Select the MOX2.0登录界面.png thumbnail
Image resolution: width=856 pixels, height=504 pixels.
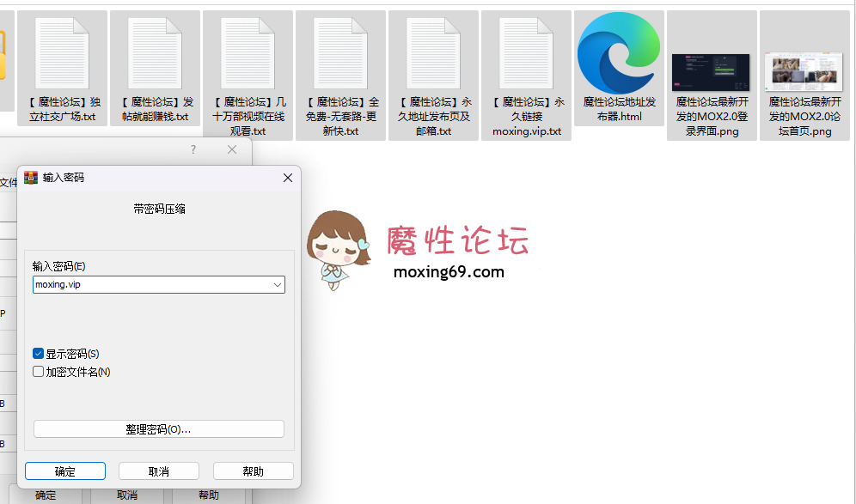pos(711,72)
